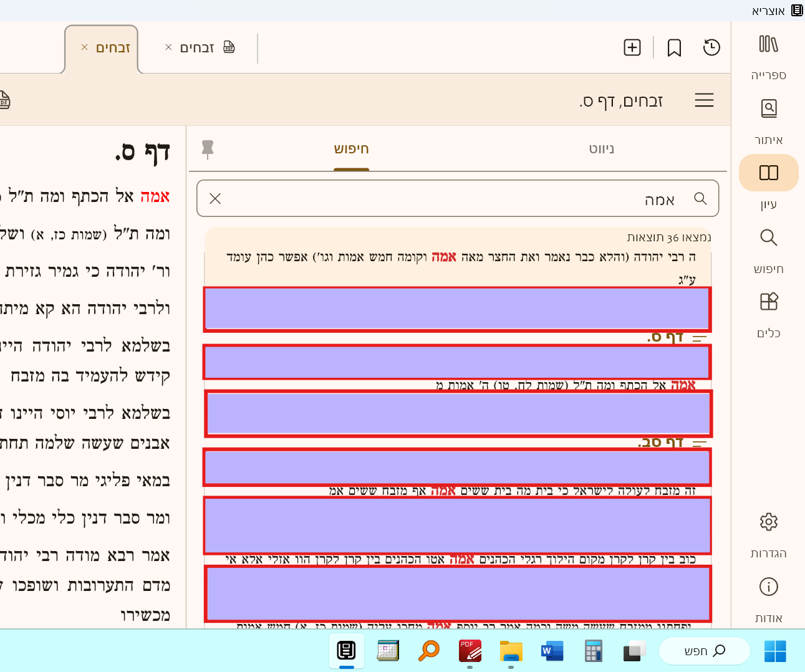
Task: Open the history (clock) icon
Action: click(711, 47)
